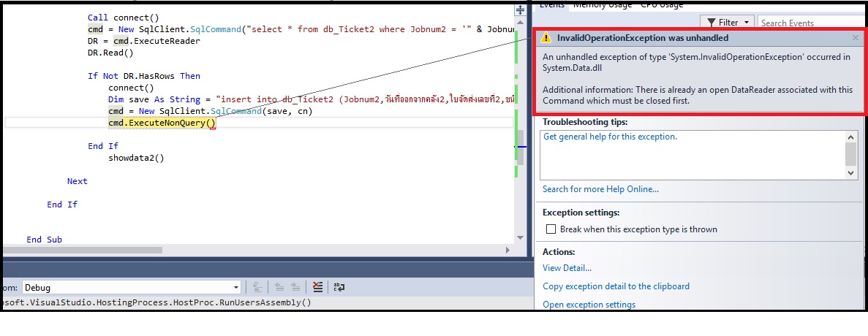
Task: Toggle word wrap in Output toolbar
Action: [339, 287]
